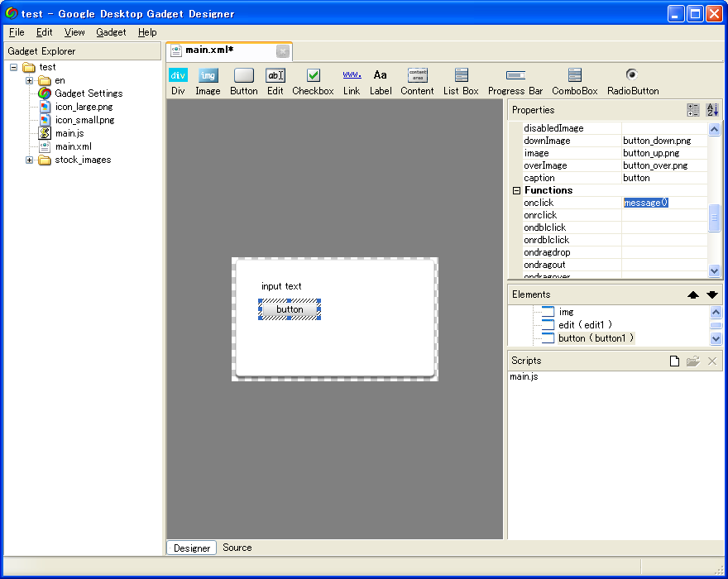Switch to the Source tab
The width and height of the screenshot is (728, 579).
coord(237,548)
